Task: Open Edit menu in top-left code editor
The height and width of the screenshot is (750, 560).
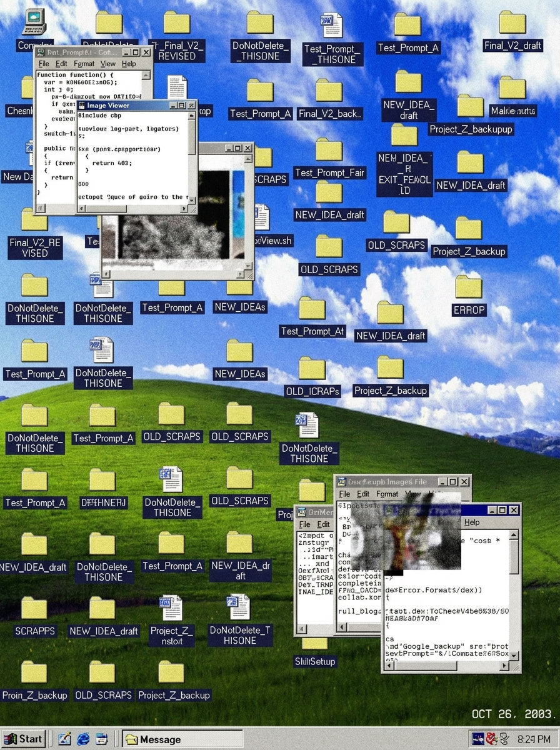Action: pos(61,64)
